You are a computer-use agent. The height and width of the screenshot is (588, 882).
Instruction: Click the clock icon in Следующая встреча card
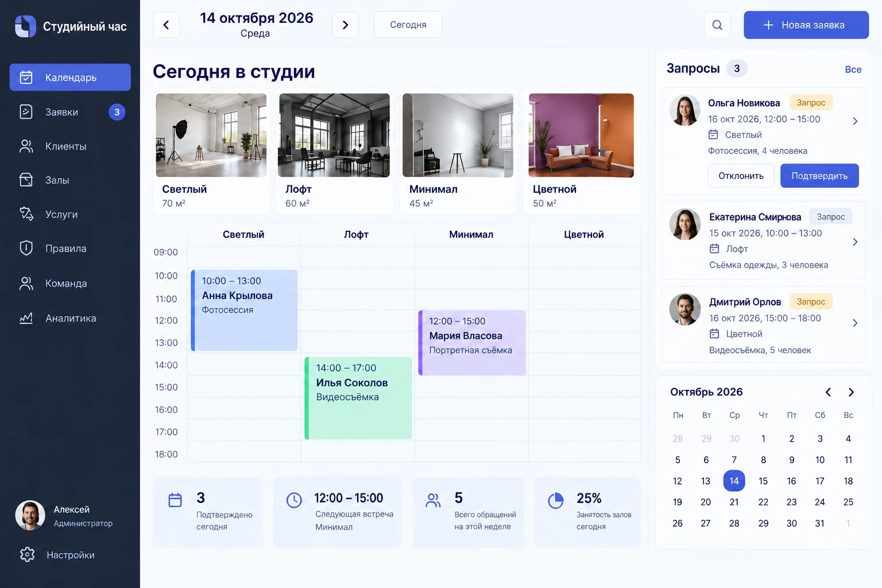294,500
